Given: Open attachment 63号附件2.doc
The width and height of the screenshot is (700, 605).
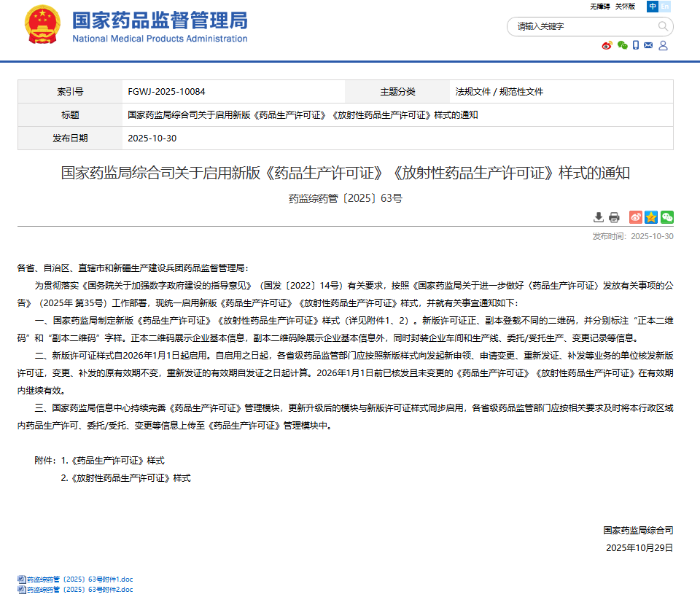Looking at the screenshot, I should (80, 590).
